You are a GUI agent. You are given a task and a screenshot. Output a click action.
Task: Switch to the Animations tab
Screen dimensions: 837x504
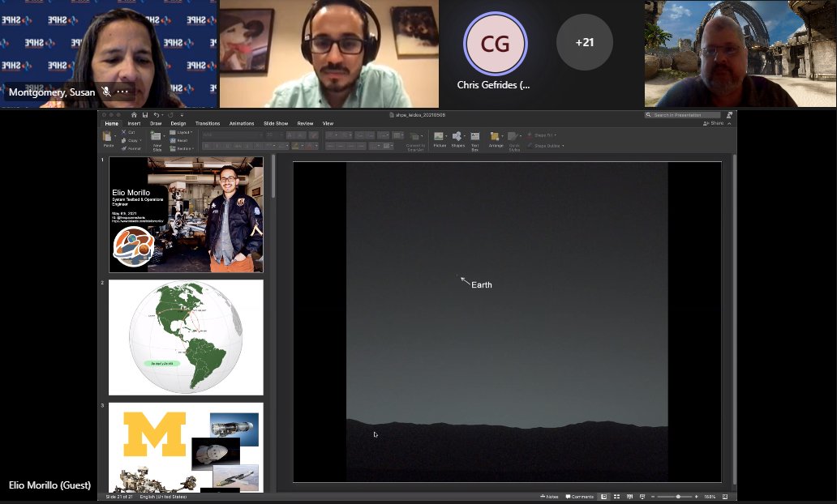(242, 123)
